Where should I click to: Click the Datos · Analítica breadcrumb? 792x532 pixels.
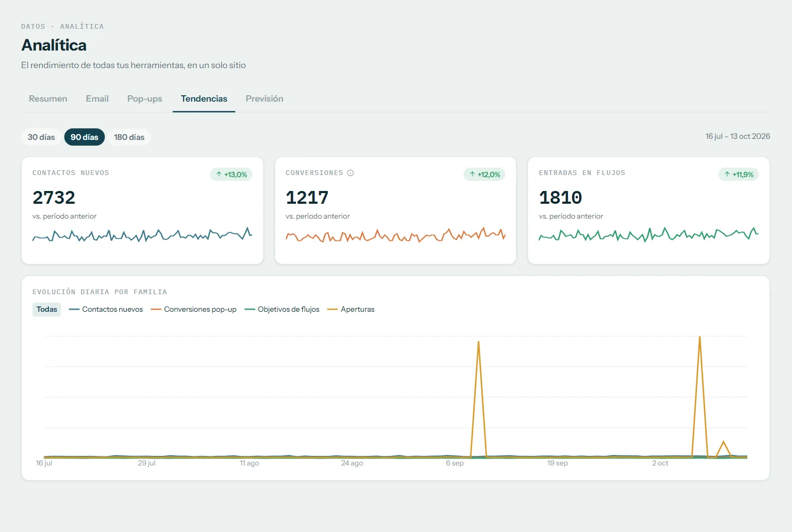click(x=62, y=27)
